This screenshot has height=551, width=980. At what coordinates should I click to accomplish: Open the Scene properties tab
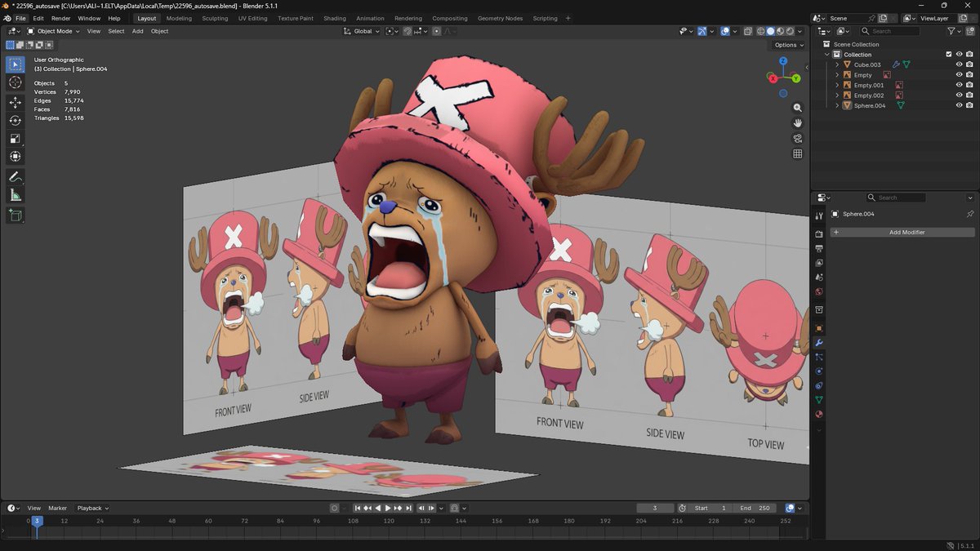pos(819,278)
